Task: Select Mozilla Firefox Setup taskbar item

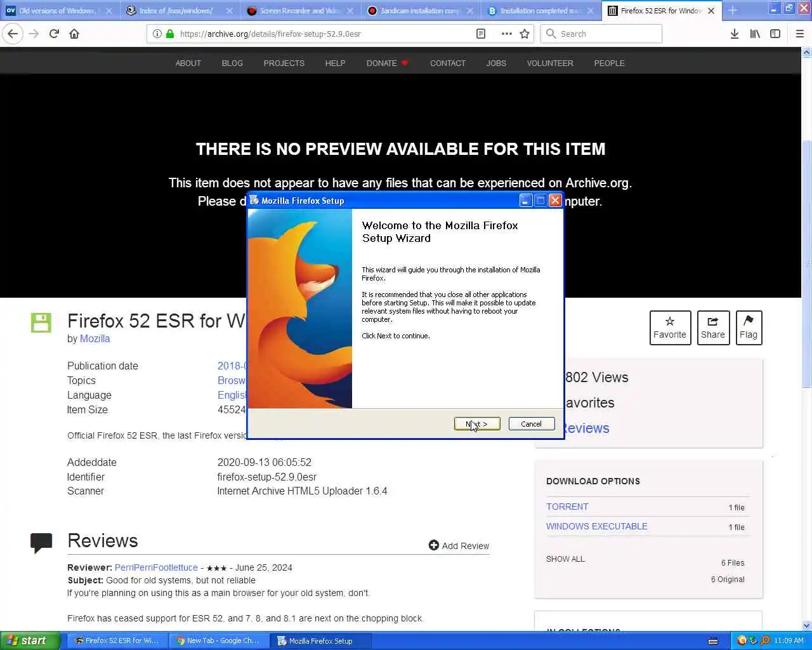Action: (320, 641)
